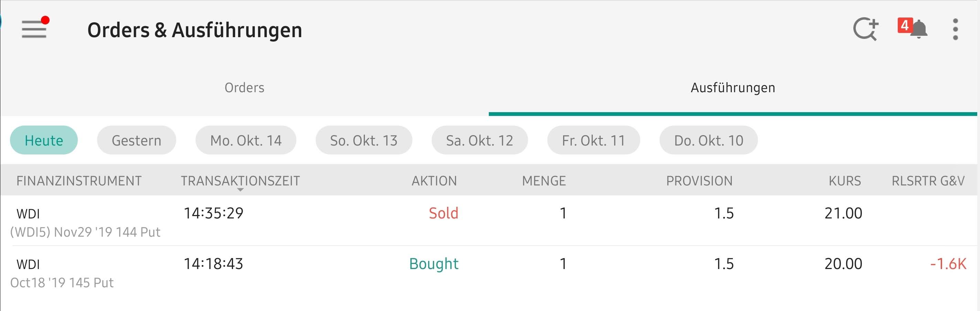Toggle the Gestern filter chip
980x311 pixels.
(136, 140)
